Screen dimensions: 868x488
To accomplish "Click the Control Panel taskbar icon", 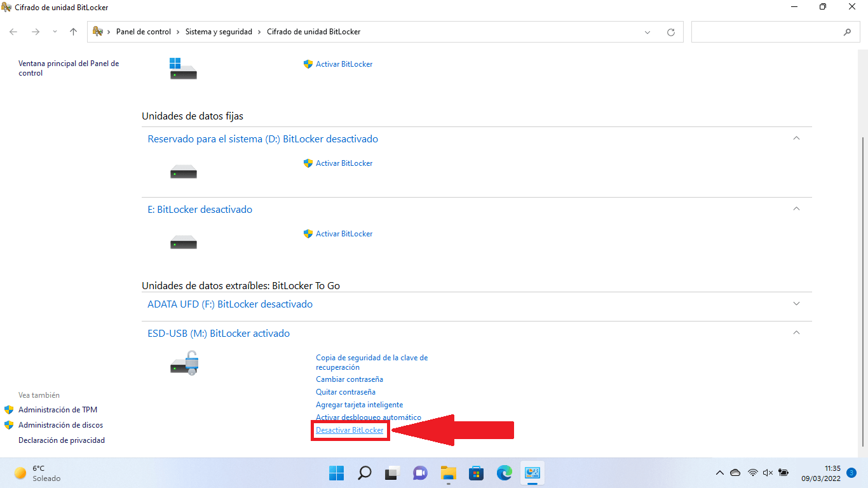I will pos(532,473).
